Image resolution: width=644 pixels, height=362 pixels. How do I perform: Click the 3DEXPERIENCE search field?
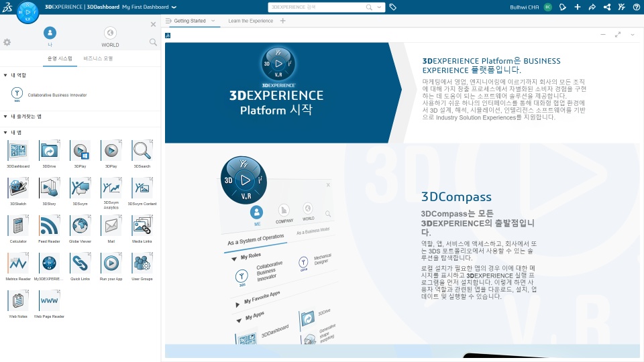pyautogui.click(x=316, y=7)
